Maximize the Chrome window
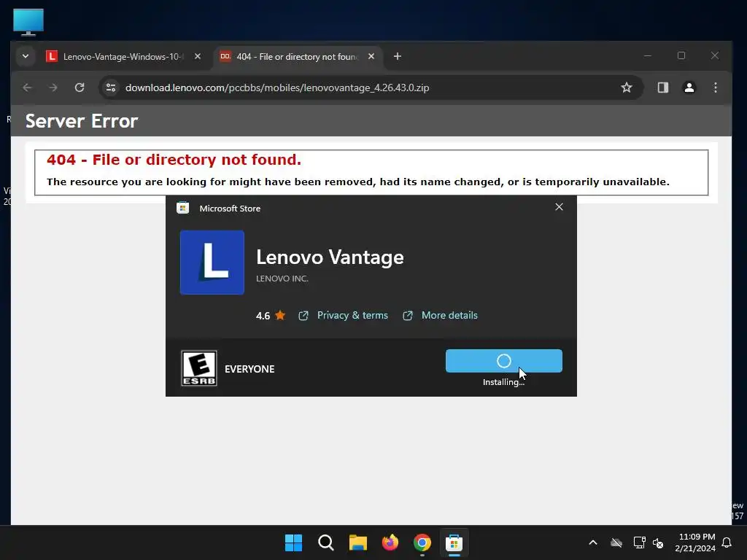The width and height of the screenshot is (747, 560). 681,55
